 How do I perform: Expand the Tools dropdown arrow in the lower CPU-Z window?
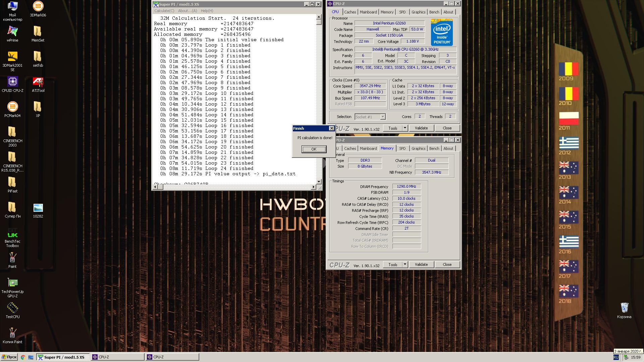point(405,264)
